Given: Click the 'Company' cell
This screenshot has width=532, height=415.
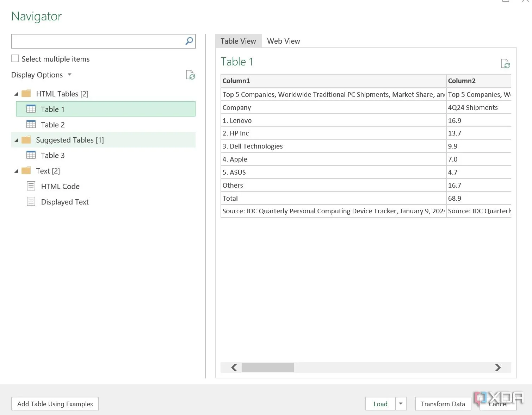Looking at the screenshot, I should click(x=333, y=107).
